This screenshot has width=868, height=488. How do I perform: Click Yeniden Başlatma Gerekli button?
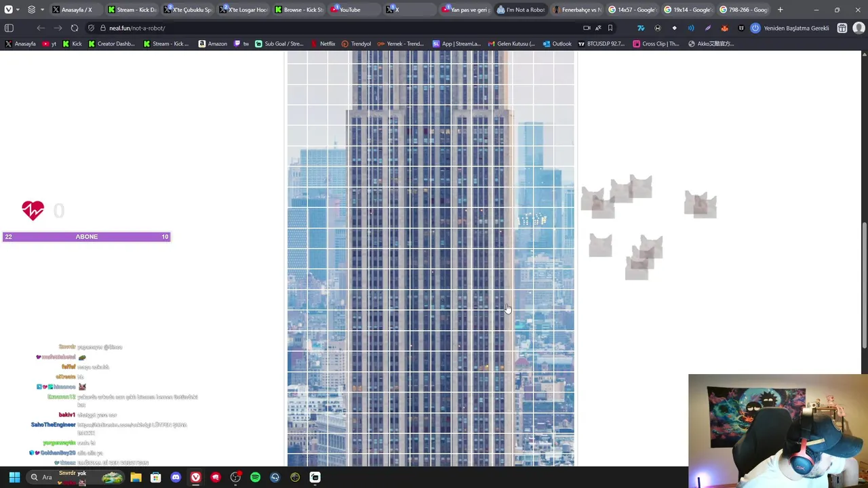click(x=790, y=28)
